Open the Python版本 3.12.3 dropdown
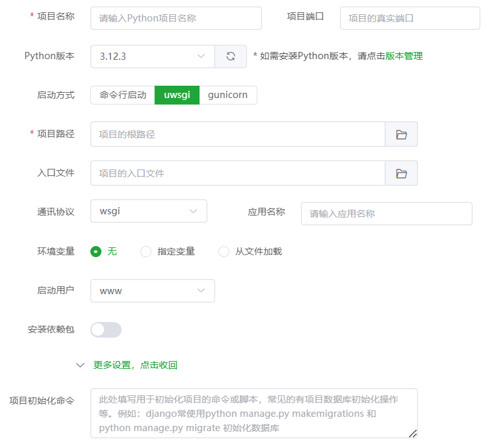The height and width of the screenshot is (448, 494). pos(153,56)
